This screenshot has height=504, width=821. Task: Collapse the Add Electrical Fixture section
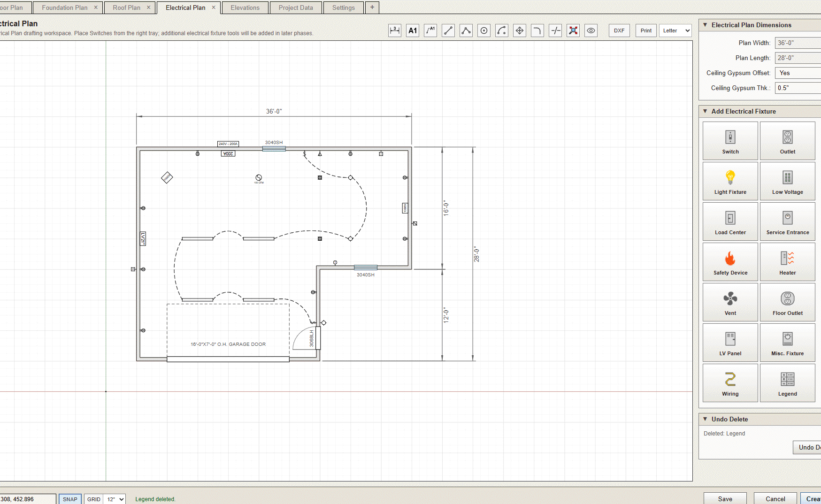pos(705,111)
